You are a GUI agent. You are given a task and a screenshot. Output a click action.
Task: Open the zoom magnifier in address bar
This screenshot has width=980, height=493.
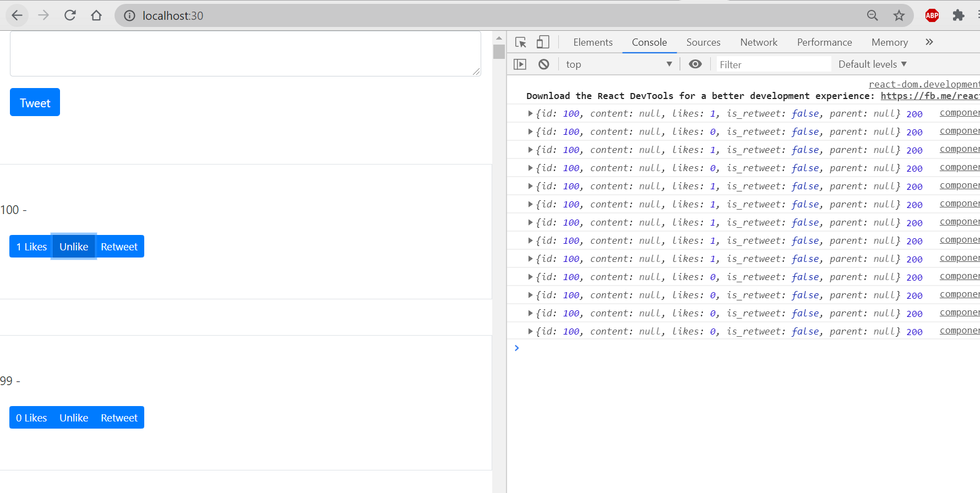tap(873, 15)
